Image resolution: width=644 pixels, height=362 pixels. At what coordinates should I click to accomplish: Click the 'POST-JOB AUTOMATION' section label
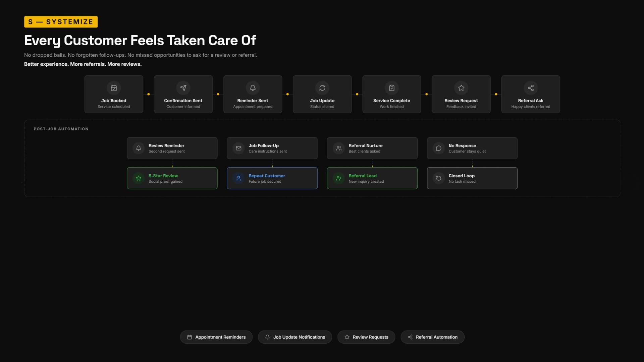(61, 129)
